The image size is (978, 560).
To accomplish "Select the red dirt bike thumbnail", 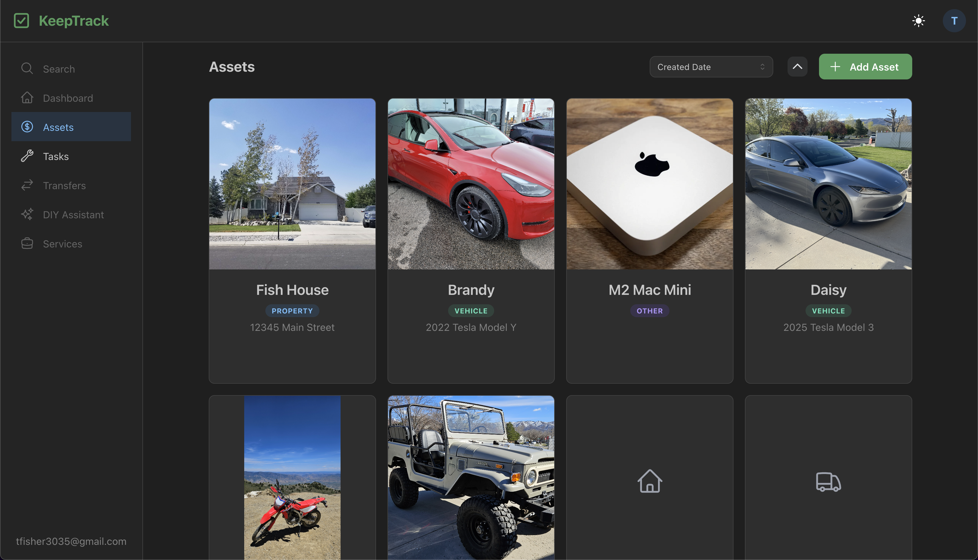I will click(x=292, y=477).
